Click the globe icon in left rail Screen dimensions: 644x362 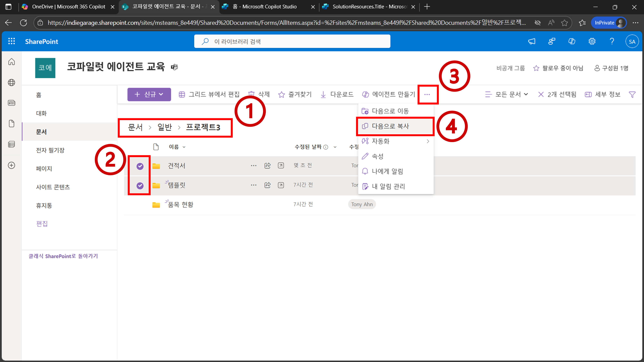[x=11, y=82]
